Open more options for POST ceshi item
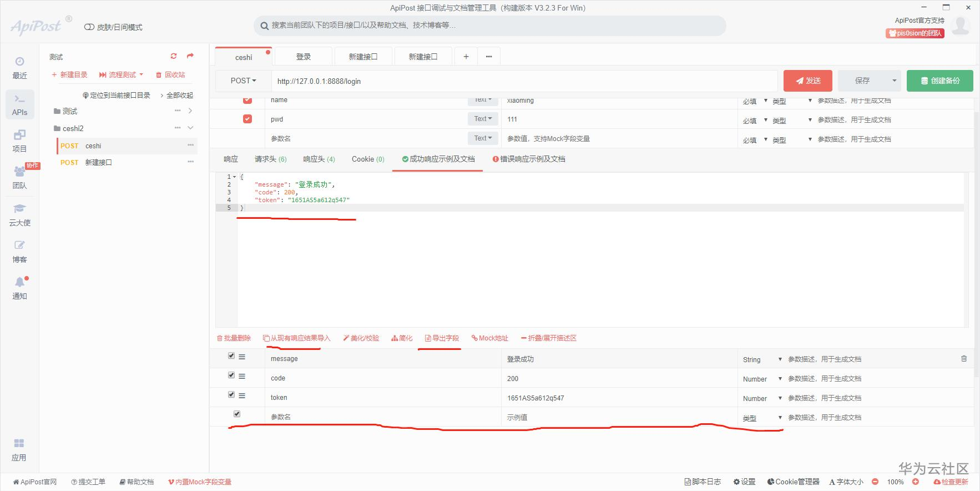The height and width of the screenshot is (491, 980). pyautogui.click(x=191, y=145)
